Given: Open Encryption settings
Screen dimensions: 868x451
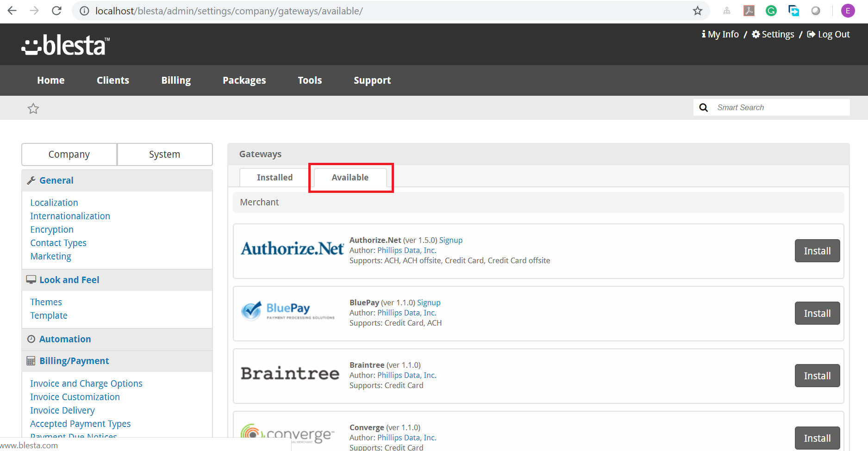Looking at the screenshot, I should (x=52, y=229).
